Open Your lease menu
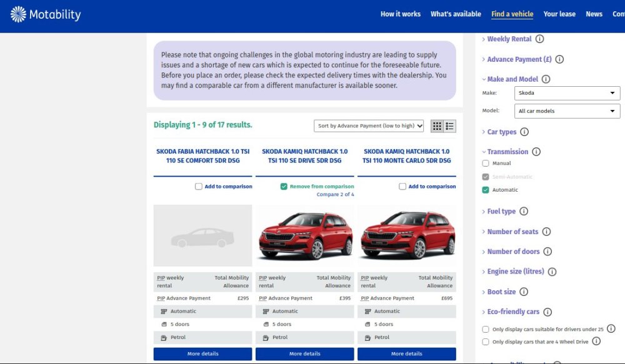The height and width of the screenshot is (364, 625). (x=559, y=14)
